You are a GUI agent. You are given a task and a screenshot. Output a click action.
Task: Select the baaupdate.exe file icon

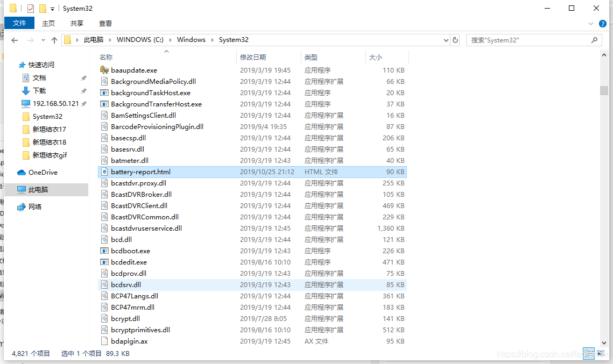point(104,70)
